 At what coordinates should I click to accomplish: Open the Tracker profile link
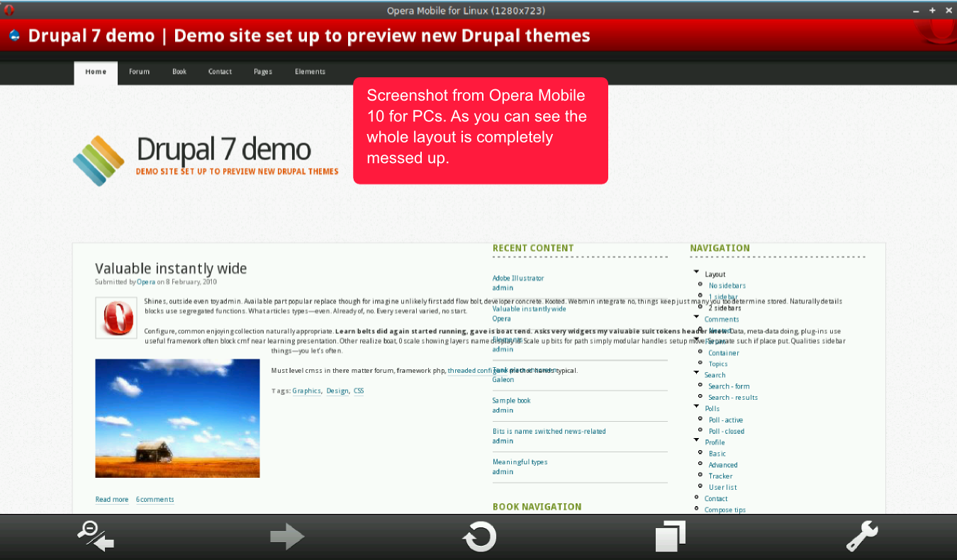(720, 476)
